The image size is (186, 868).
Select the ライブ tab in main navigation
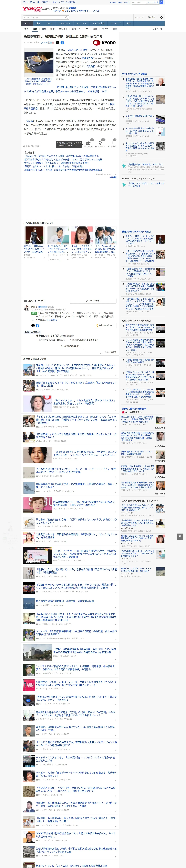pos(49,23)
